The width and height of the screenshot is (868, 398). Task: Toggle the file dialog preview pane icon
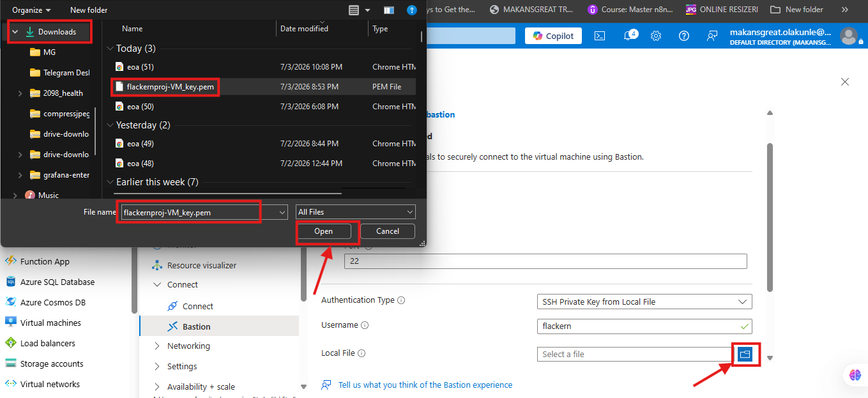tap(388, 10)
